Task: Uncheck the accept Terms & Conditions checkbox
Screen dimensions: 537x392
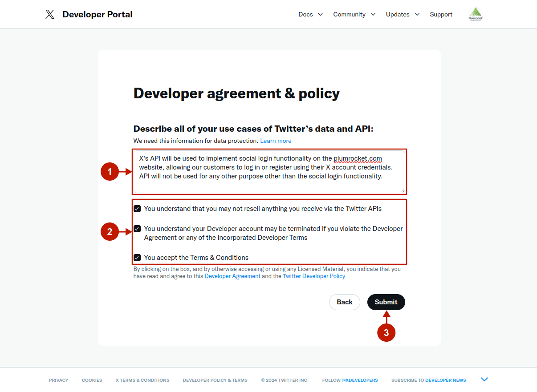Action: tap(137, 258)
